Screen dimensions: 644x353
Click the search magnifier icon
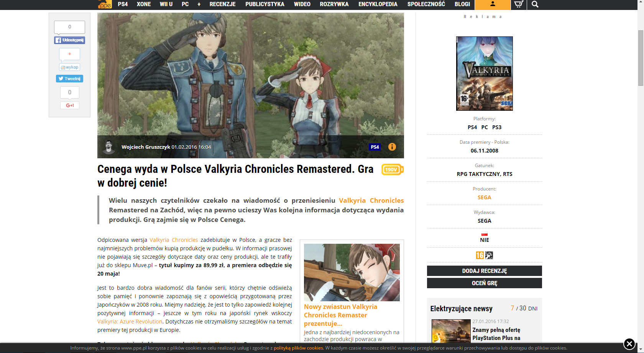(x=535, y=4)
